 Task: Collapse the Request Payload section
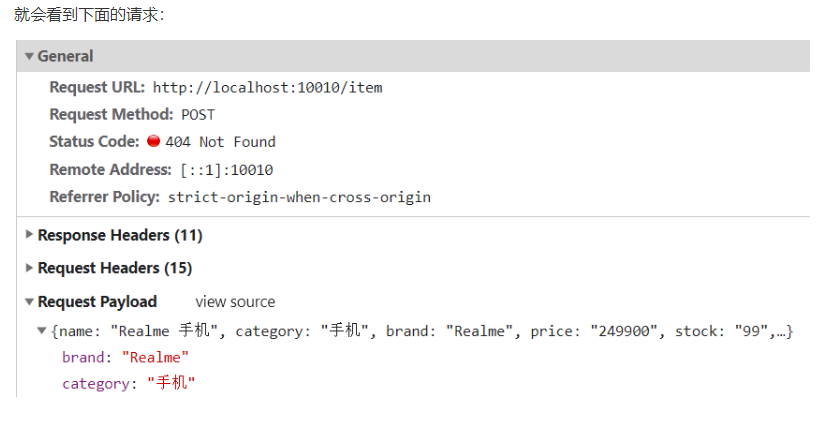[29, 302]
